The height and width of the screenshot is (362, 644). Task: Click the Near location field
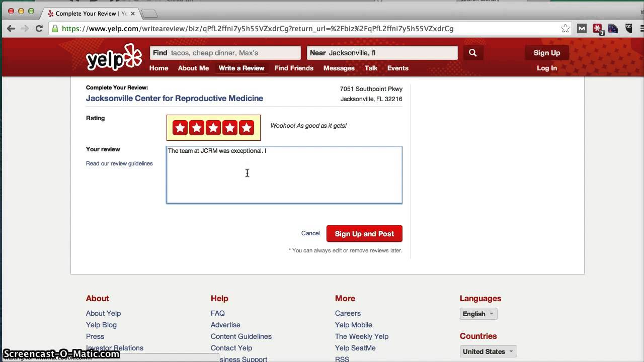pyautogui.click(x=382, y=53)
